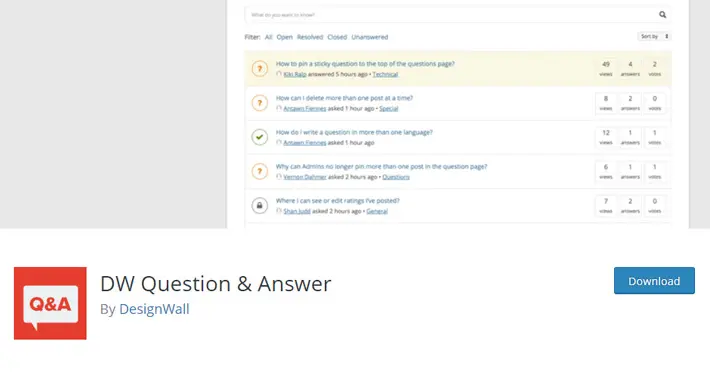Click the red Q&A plugin logo
710x378 pixels.
click(50, 303)
